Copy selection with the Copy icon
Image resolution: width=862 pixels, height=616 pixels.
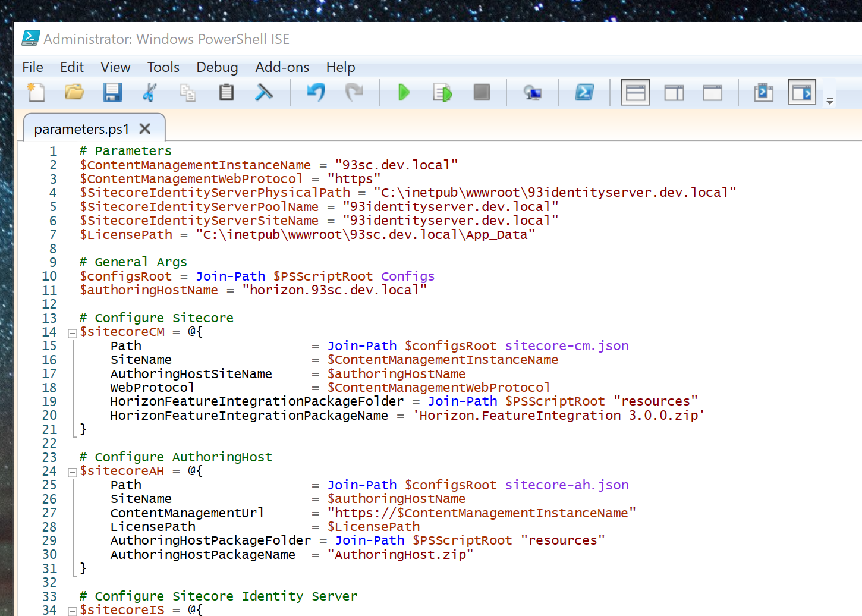188,92
